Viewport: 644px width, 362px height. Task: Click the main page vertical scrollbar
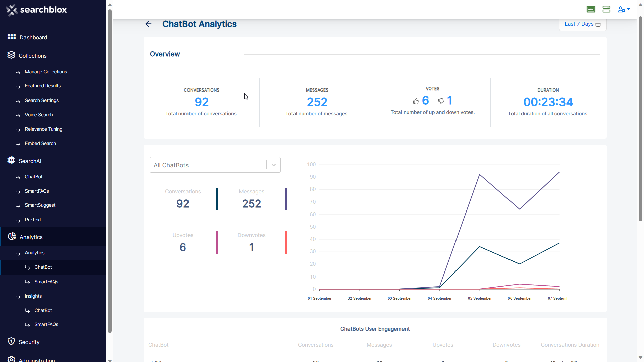(x=640, y=117)
